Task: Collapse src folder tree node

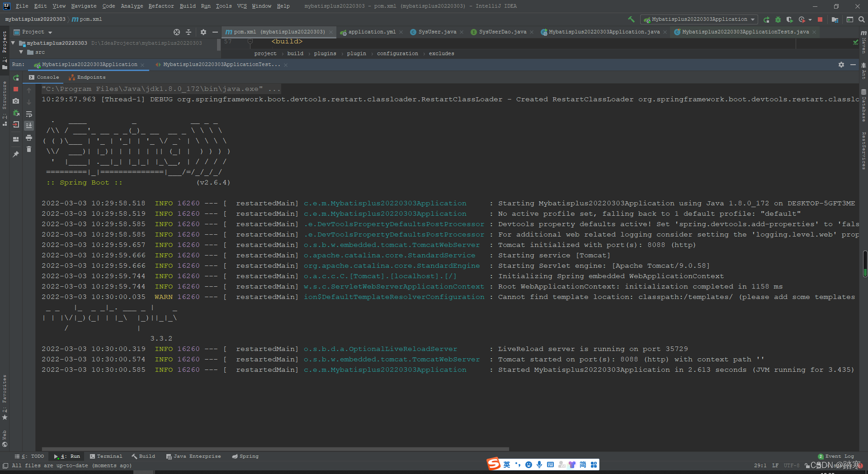Action: click(21, 52)
